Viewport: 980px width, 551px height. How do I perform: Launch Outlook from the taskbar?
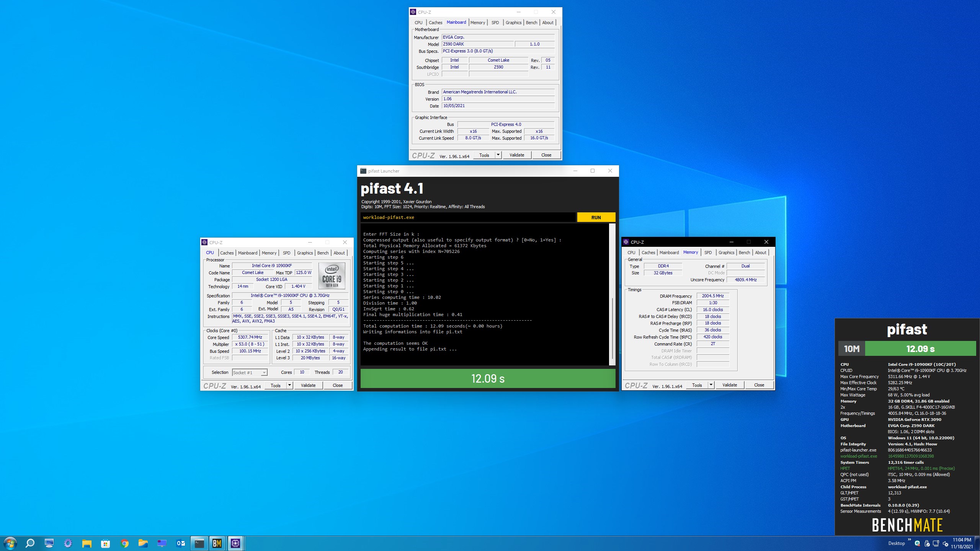point(181,543)
